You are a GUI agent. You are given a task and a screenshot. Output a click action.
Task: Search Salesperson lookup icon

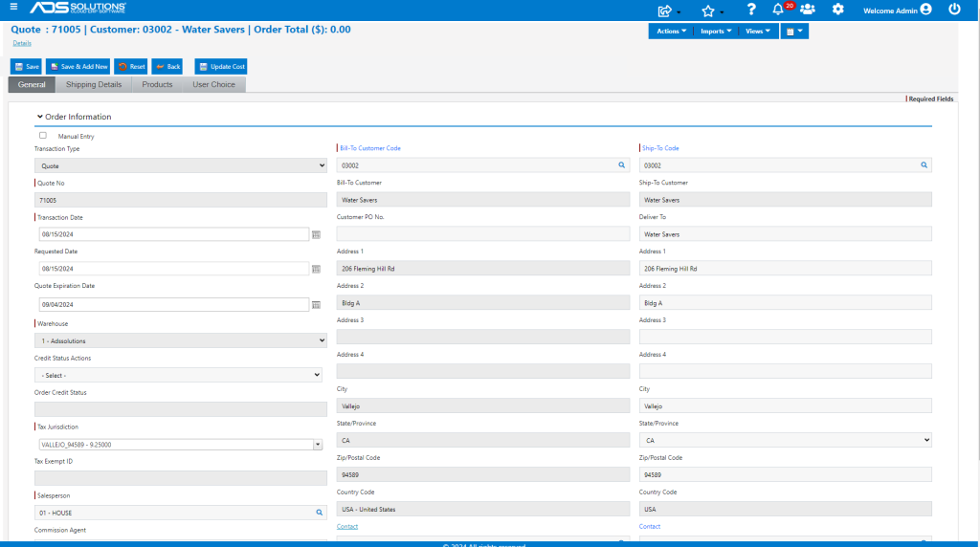click(320, 513)
